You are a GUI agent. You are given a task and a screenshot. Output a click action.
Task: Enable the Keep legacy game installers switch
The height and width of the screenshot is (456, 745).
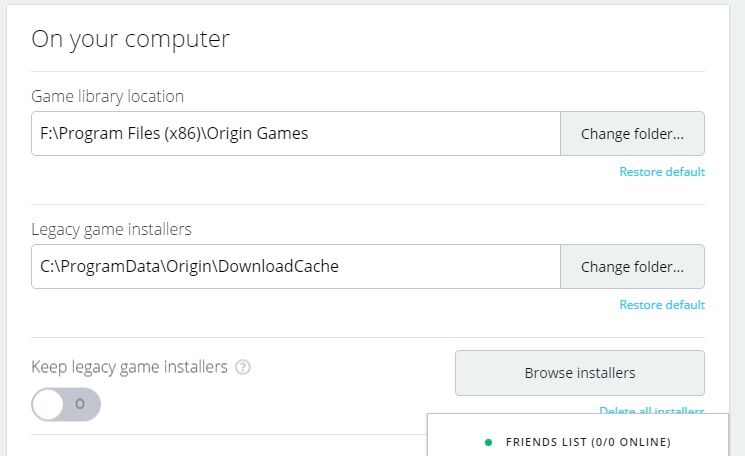pyautogui.click(x=66, y=404)
